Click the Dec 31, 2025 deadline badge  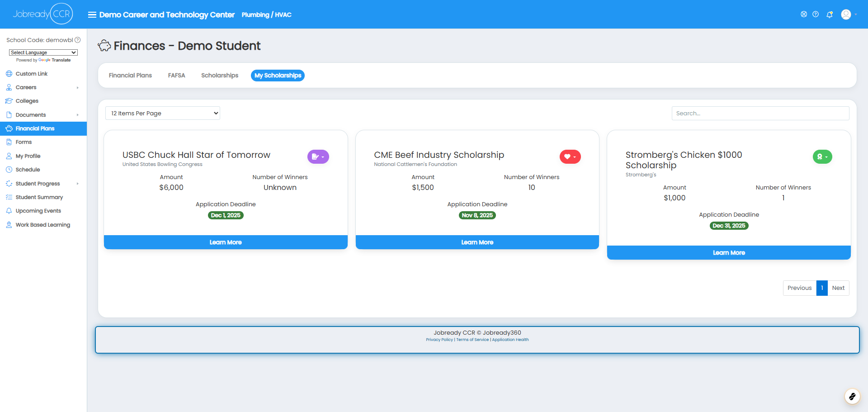point(729,226)
